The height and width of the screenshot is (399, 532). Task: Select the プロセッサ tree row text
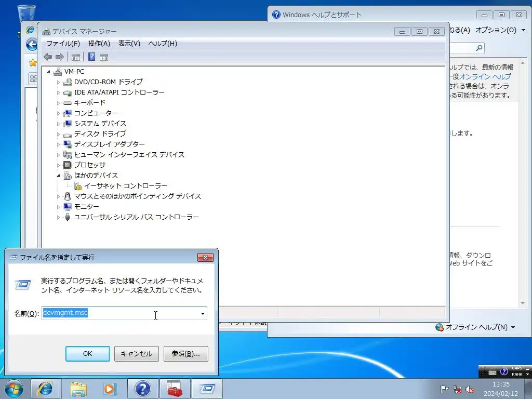click(90, 165)
